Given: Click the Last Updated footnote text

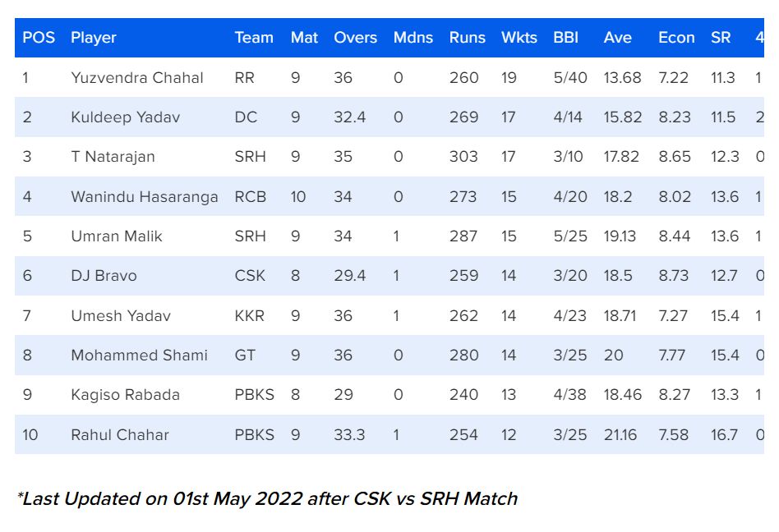Looking at the screenshot, I should (x=267, y=498).
